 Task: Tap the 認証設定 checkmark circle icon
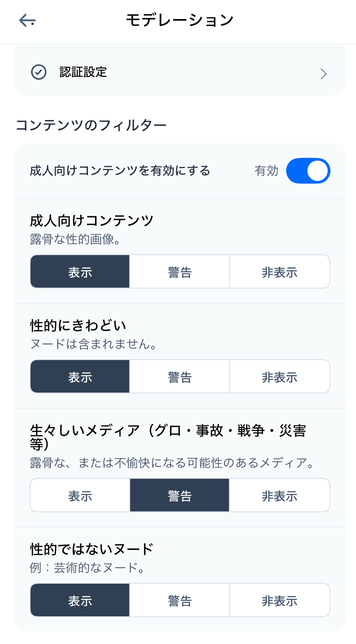click(x=39, y=72)
